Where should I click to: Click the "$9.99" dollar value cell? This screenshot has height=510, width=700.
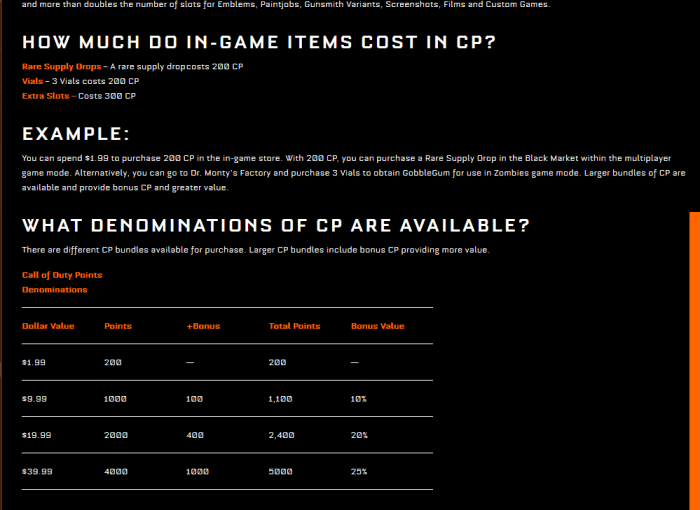pyautogui.click(x=34, y=399)
